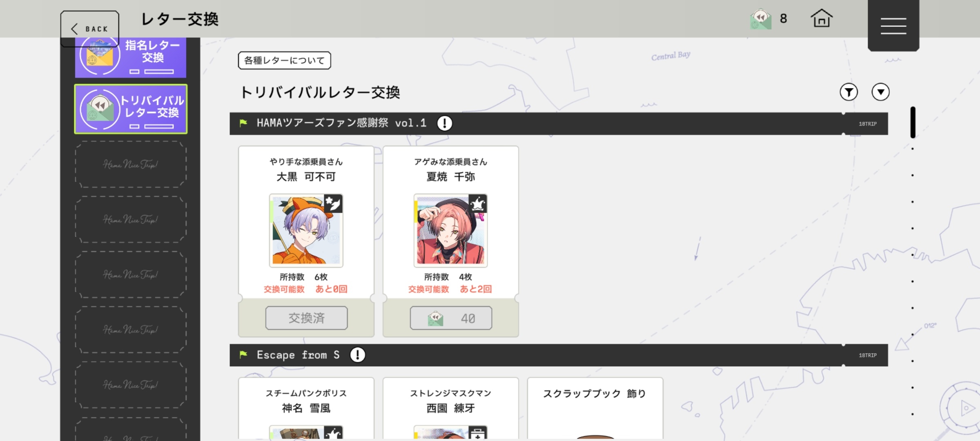Viewport: 980px width, 441px height.
Task: Open the hamburger menu
Action: [893, 25]
